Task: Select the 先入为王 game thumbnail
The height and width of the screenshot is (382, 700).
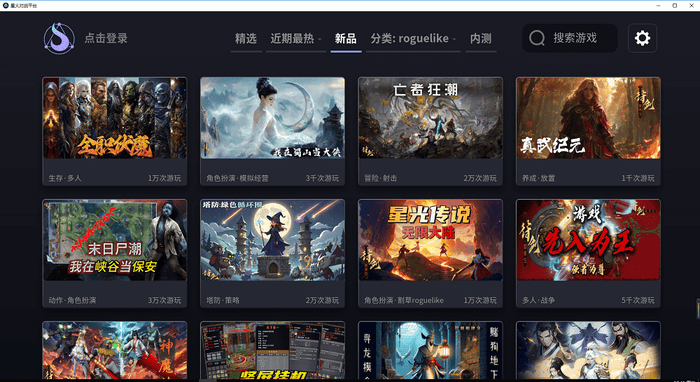Action: (588, 240)
